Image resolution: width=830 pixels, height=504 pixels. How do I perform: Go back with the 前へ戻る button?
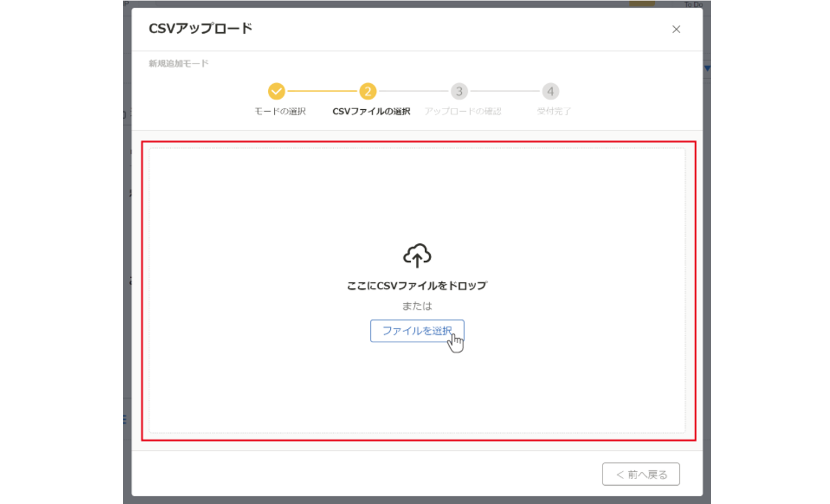coord(641,474)
